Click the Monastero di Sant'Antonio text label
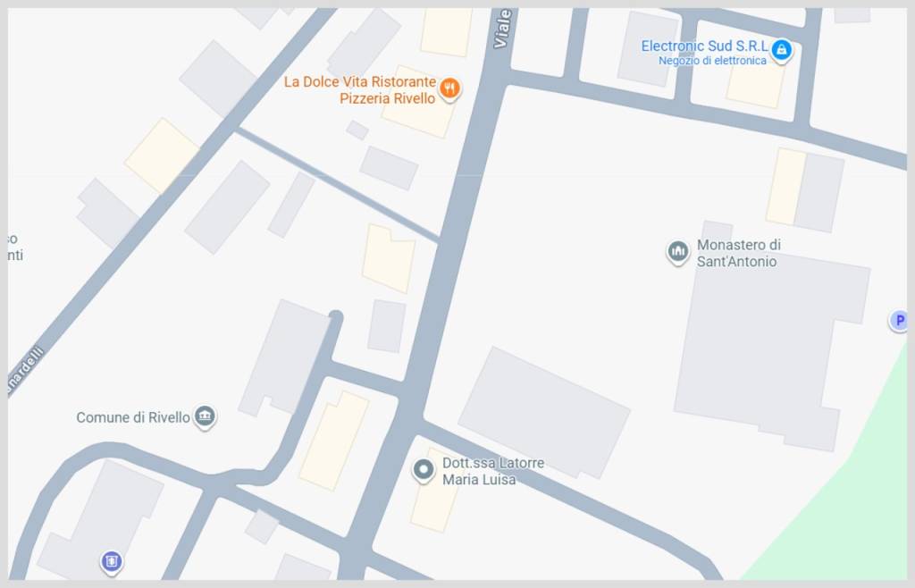915x588 pixels. click(738, 253)
